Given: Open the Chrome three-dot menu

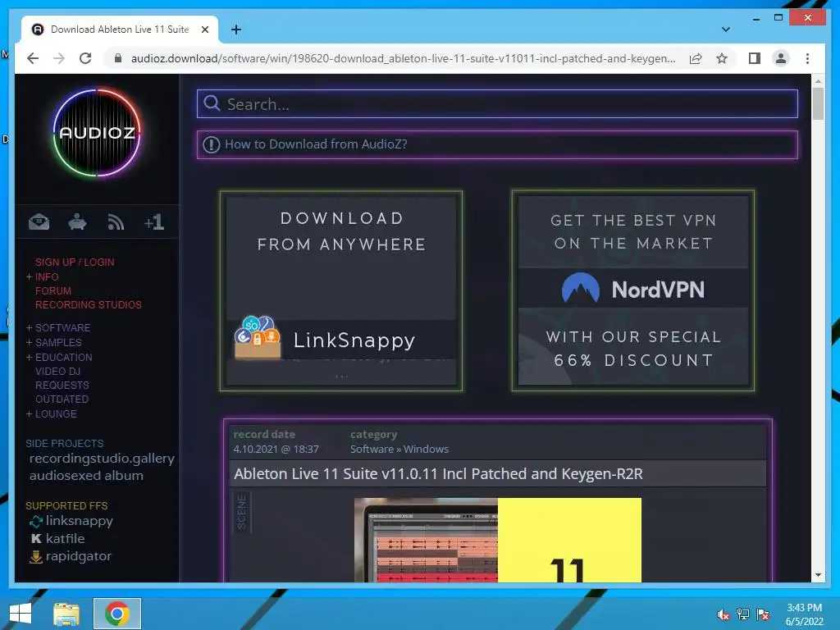Looking at the screenshot, I should click(x=807, y=58).
